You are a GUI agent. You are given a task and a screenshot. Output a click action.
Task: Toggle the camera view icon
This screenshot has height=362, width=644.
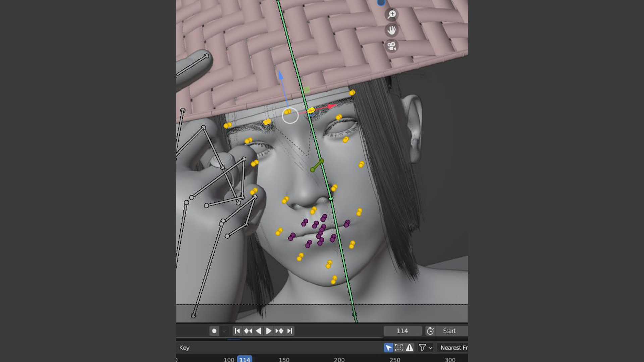click(392, 46)
